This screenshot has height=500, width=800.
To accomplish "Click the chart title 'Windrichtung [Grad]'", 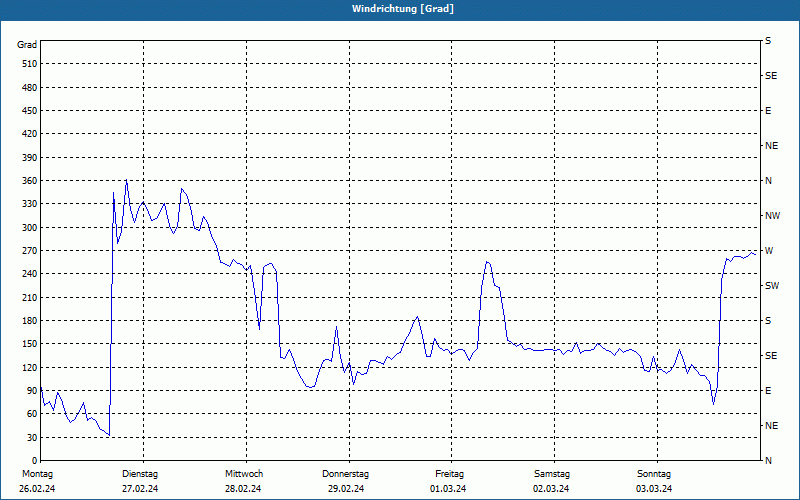I will (x=403, y=9).
